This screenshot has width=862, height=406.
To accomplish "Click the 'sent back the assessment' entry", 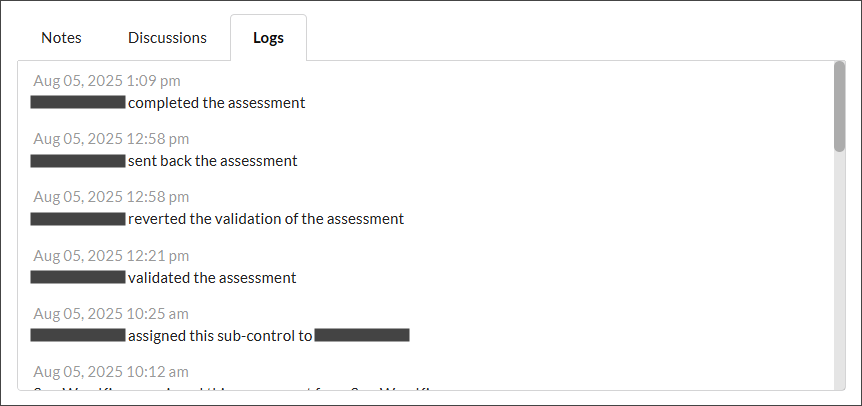I will 212,161.
